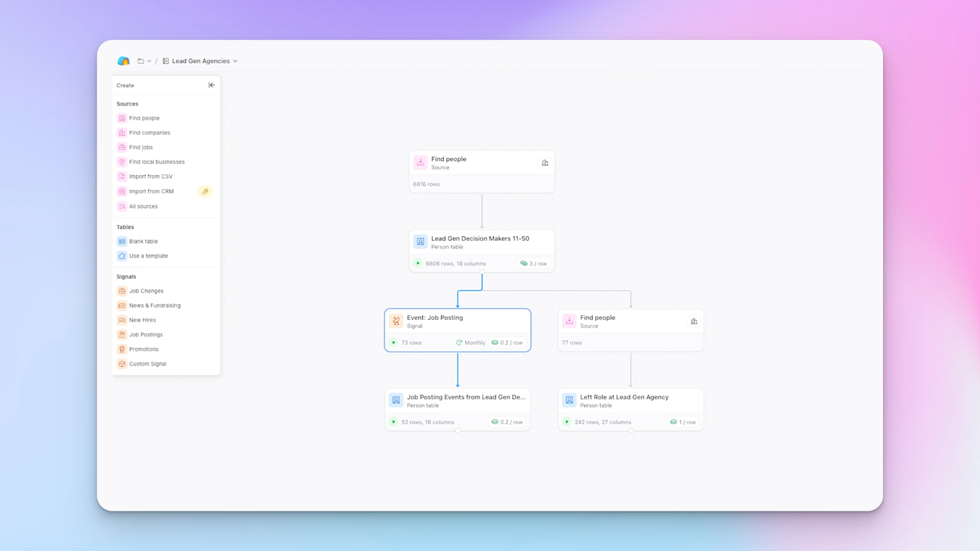Image resolution: width=980 pixels, height=551 pixels.
Task: Click the 3 / row credits badge
Action: [x=534, y=264]
